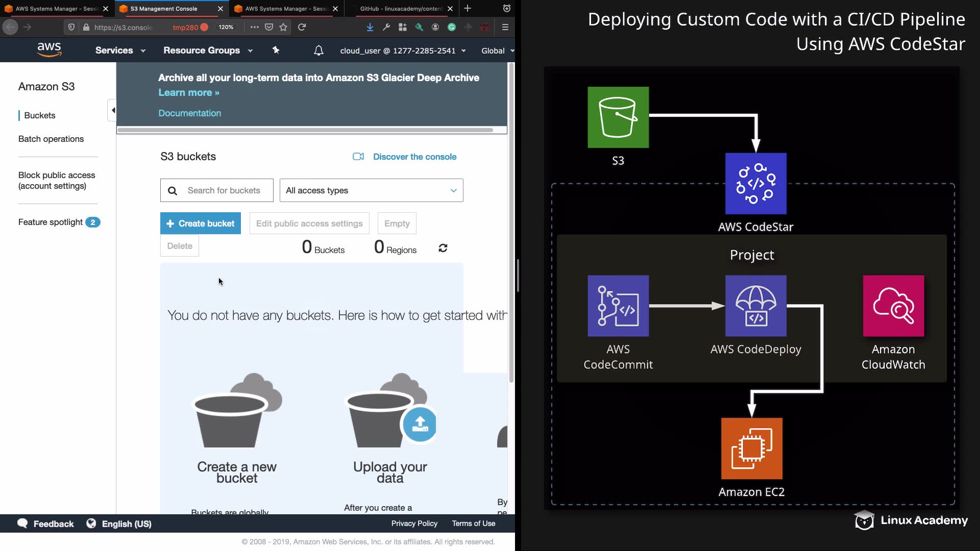Click the pin shortcuts icon in navbar
Screen dimensions: 980x551
point(276,50)
